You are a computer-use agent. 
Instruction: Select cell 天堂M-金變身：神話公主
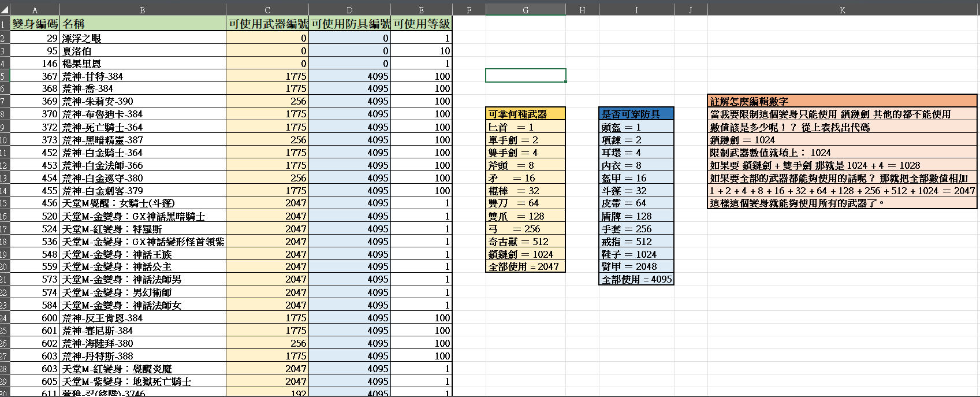coord(143,267)
